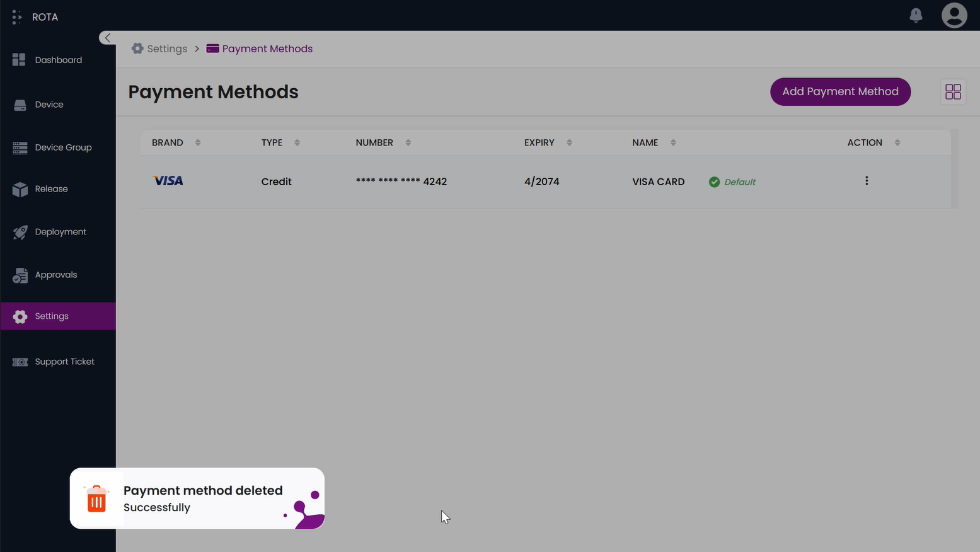Click the Release box icon
Screen dimensions: 980x552
(20, 189)
